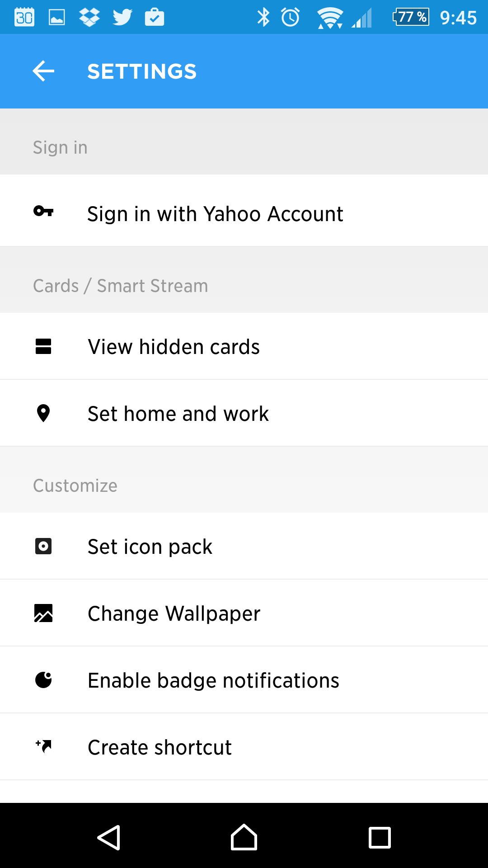
Task: Tap the create shortcut arrow icon
Action: point(43,746)
